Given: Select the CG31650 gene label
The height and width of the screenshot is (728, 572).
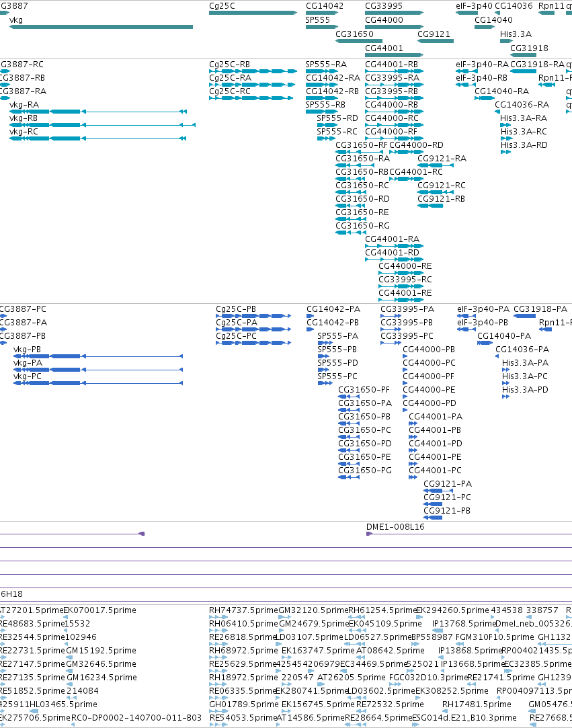Looking at the screenshot, I should (x=354, y=34).
